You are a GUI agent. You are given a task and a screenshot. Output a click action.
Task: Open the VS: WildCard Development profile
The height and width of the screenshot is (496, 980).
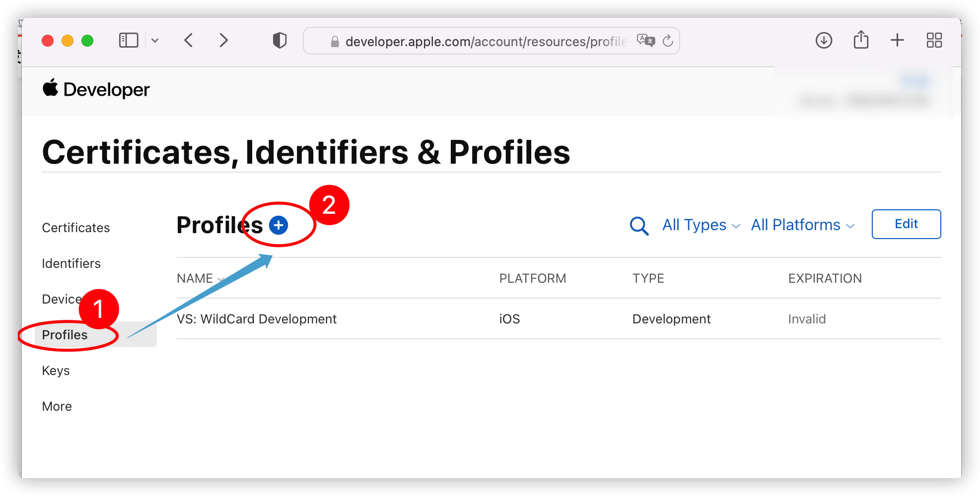[x=257, y=319]
